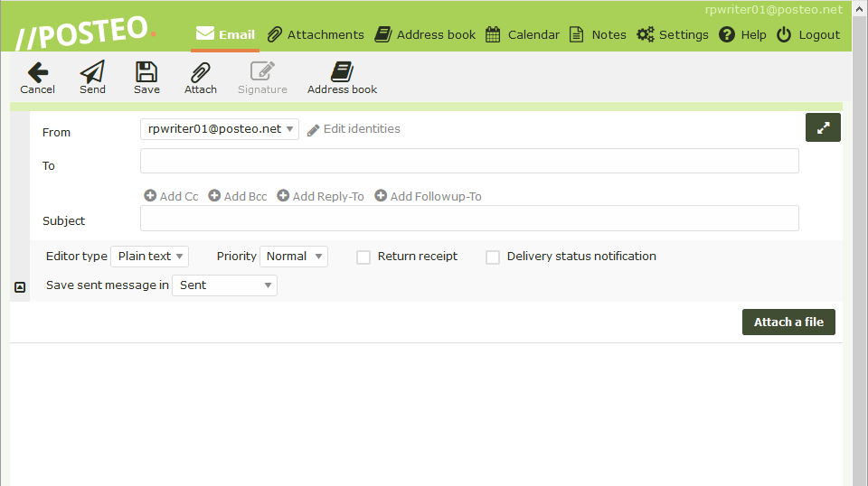This screenshot has height=486, width=868.
Task: Enable Delivery status notification checkbox
Action: (493, 257)
